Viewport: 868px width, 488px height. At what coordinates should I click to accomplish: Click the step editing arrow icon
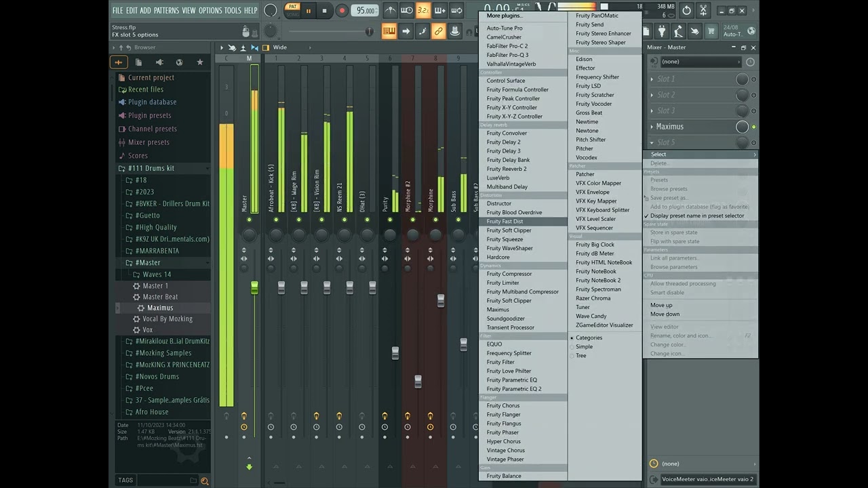pos(406,31)
